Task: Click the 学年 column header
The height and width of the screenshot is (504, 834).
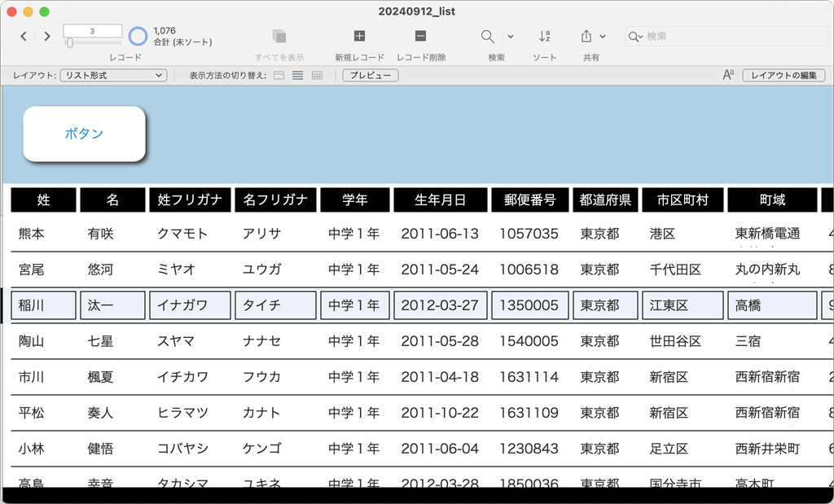Action: (x=355, y=200)
